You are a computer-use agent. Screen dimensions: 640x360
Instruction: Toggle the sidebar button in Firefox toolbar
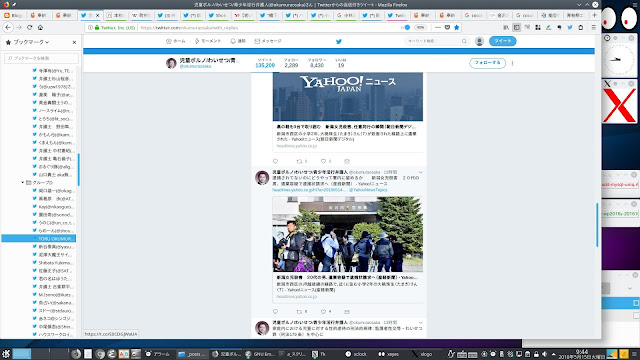tap(517, 27)
